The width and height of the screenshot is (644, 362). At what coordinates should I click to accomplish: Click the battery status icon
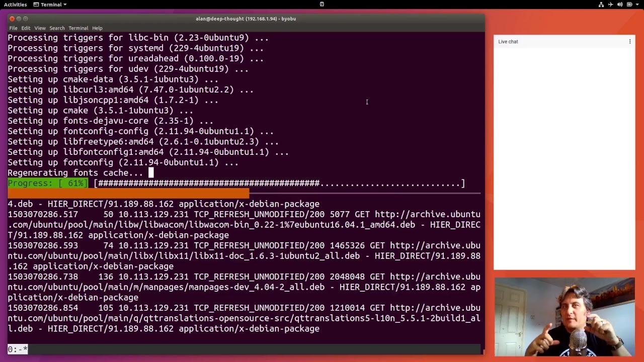coord(629,5)
